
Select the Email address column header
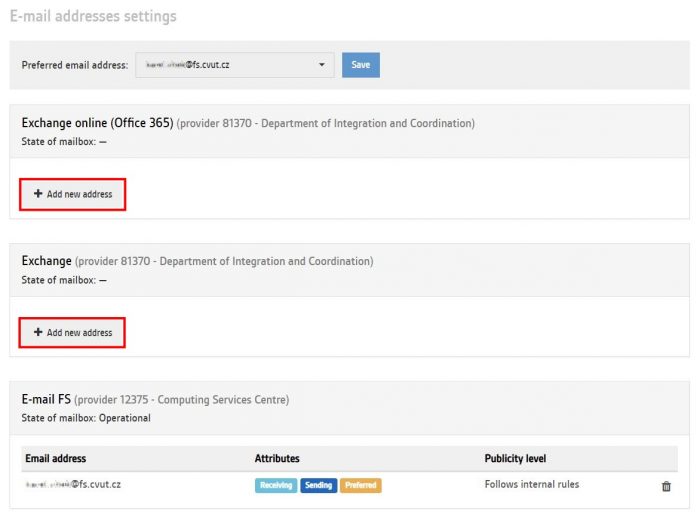point(56,459)
